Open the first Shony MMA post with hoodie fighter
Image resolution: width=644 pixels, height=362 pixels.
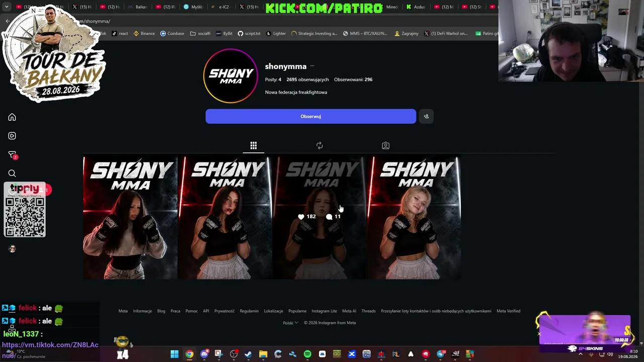(x=130, y=218)
